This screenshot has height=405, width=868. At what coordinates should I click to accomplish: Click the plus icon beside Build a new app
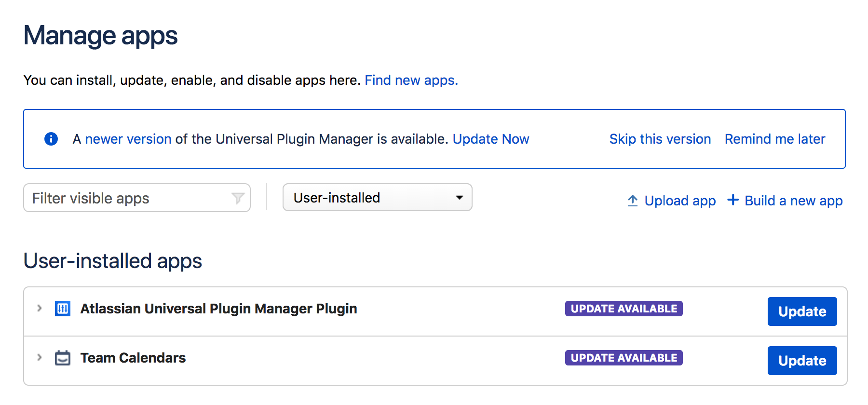[733, 200]
